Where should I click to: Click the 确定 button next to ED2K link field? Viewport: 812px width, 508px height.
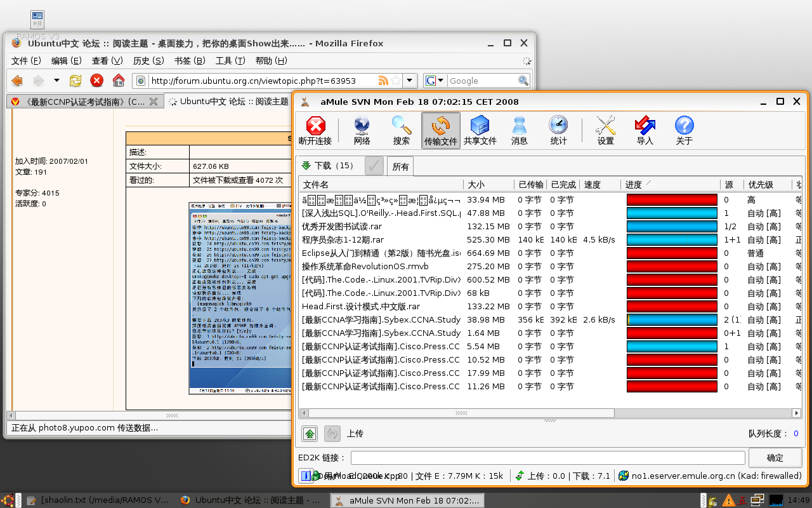point(775,457)
